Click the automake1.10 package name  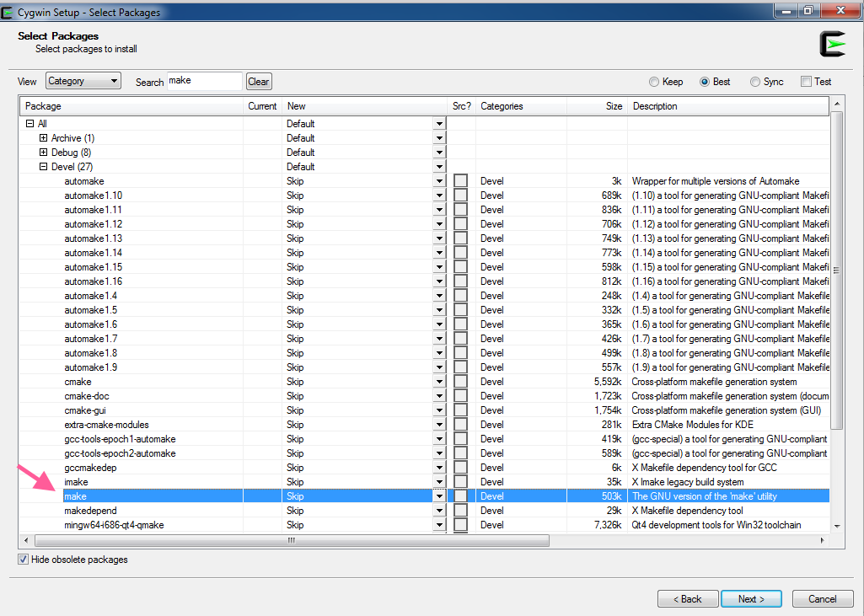point(93,195)
